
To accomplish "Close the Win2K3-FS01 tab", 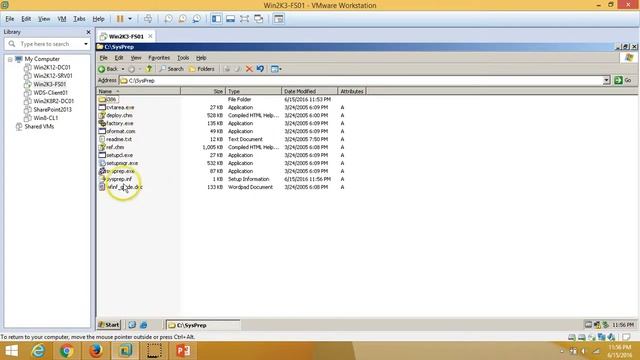I will [150, 36].
